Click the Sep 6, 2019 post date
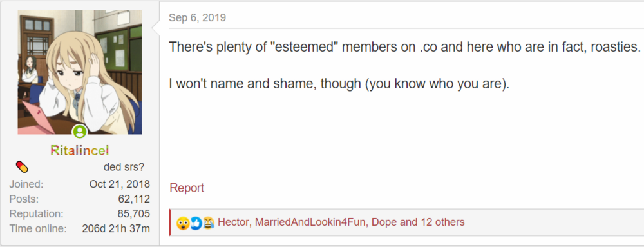Screen dimensions: 644x247 pyautogui.click(x=197, y=17)
